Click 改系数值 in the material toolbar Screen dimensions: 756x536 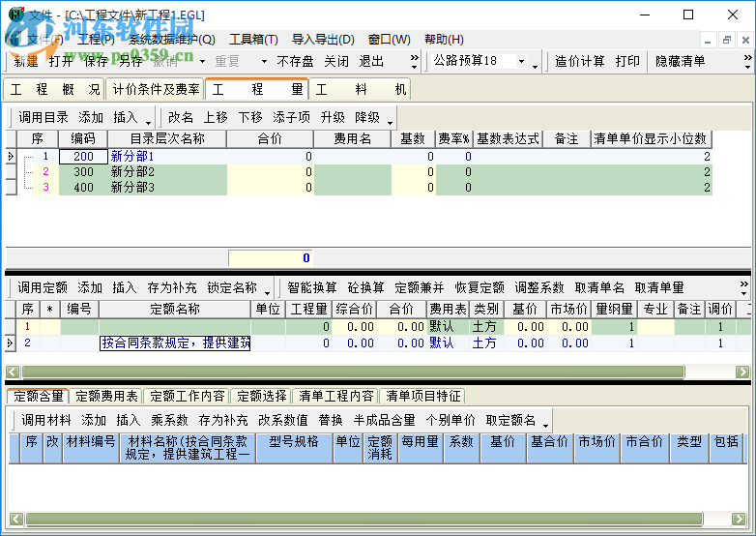[x=283, y=420]
